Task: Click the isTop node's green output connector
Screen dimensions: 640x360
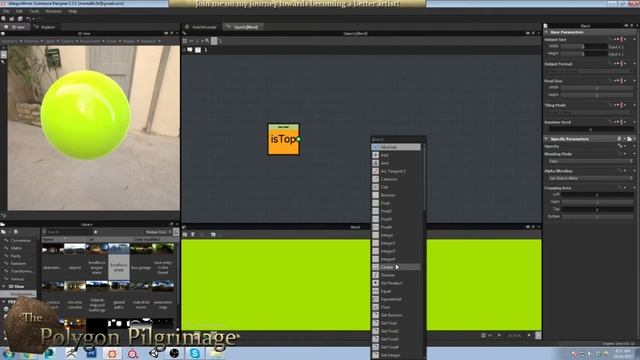Action: [x=299, y=139]
